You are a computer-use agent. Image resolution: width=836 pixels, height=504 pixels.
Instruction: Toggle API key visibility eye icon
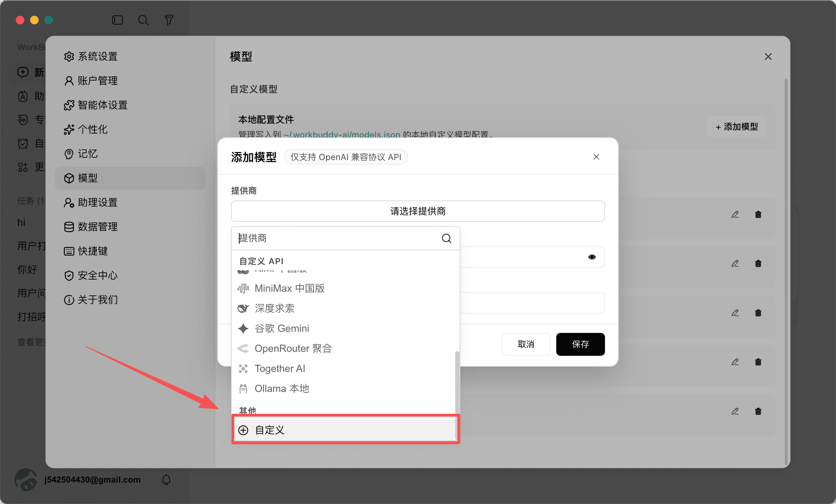(x=592, y=257)
